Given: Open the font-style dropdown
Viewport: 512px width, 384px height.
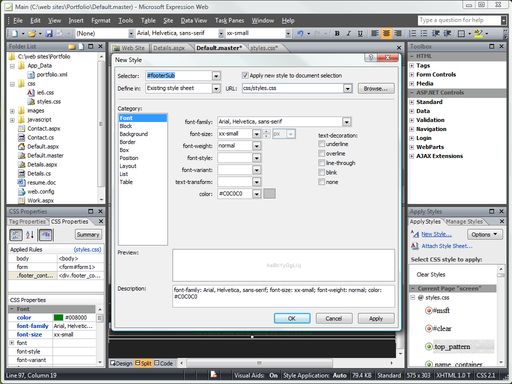Looking at the screenshot, I should click(256, 158).
